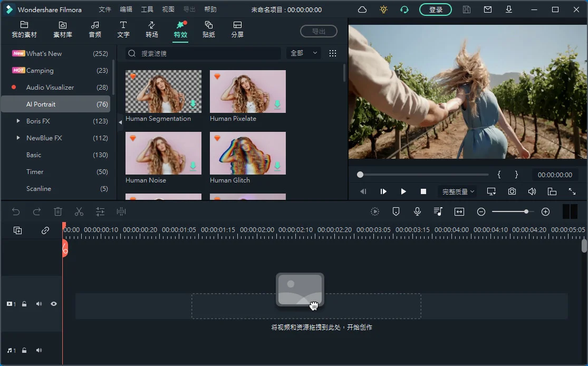This screenshot has width=588, height=366.
Task: Open the 音频 (Audio) panel icon
Action: pos(95,30)
